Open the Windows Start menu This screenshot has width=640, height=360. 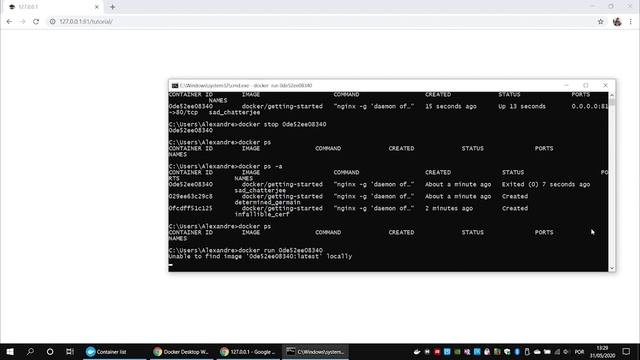[10, 351]
